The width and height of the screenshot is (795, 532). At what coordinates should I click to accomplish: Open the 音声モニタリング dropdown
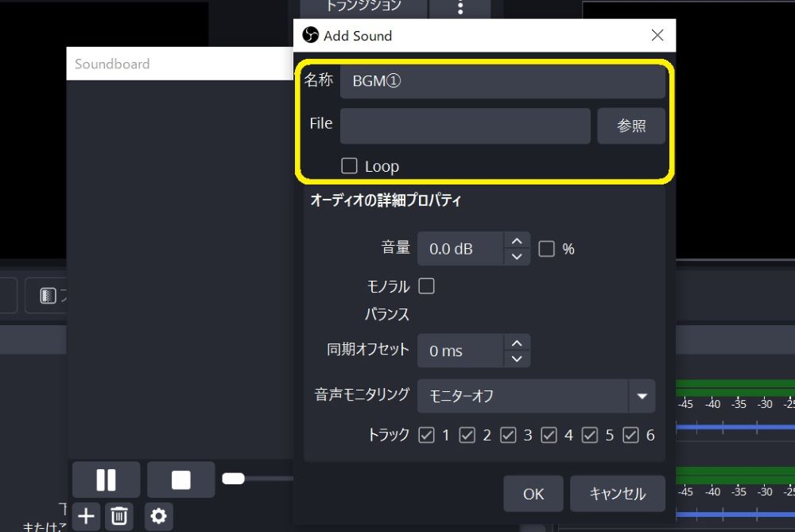(641, 395)
